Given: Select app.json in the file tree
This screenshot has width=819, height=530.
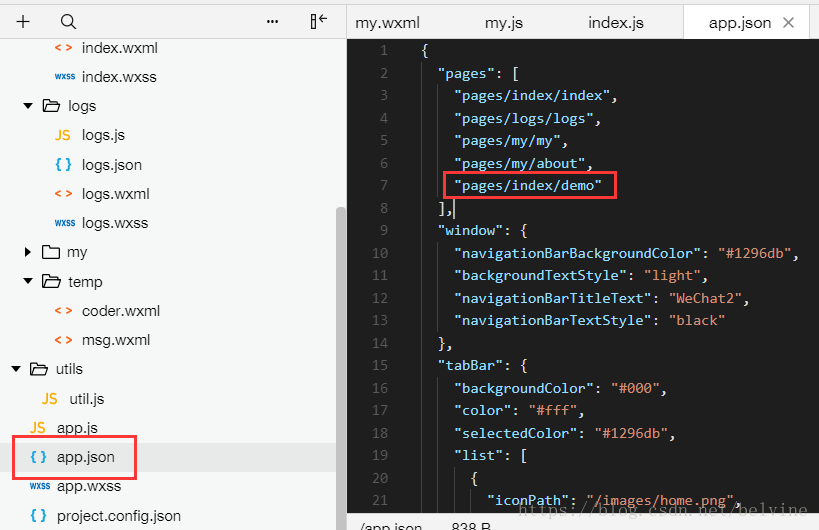Looking at the screenshot, I should click(x=86, y=457).
